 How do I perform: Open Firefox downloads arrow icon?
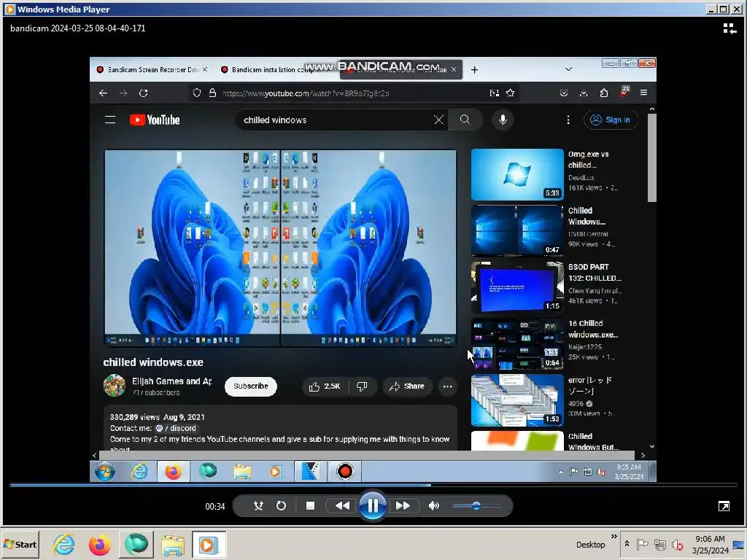pyautogui.click(x=584, y=93)
